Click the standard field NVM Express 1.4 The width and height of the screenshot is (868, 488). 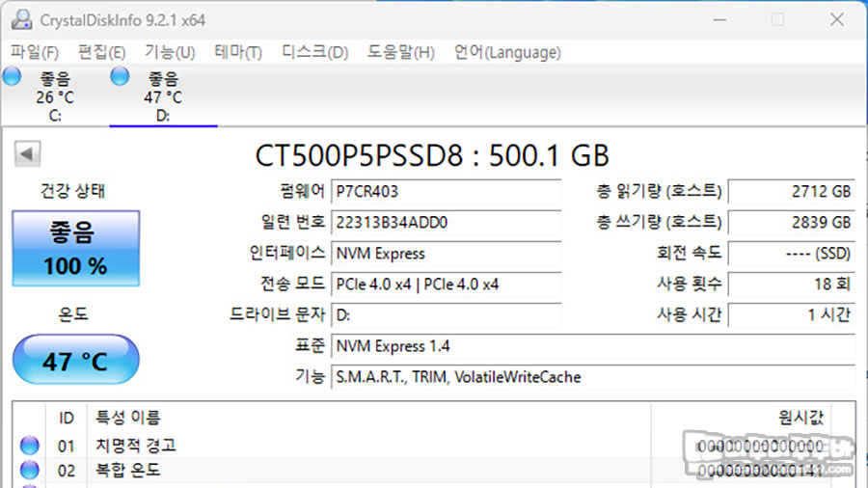[593, 346]
